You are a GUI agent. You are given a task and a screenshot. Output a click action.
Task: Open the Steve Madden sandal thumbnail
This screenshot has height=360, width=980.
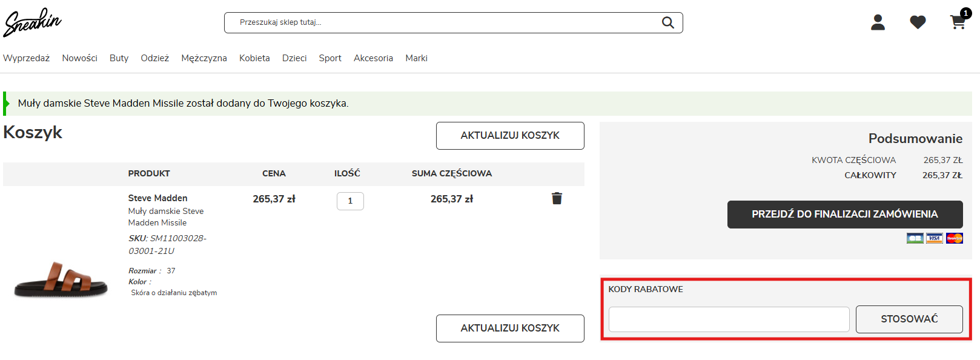point(61,280)
